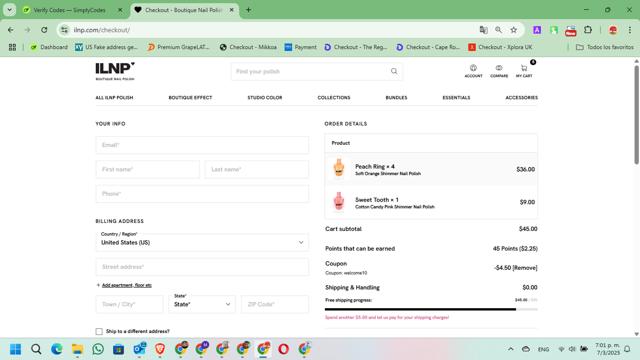
Task: Open Accessories menu
Action: pos(522,98)
